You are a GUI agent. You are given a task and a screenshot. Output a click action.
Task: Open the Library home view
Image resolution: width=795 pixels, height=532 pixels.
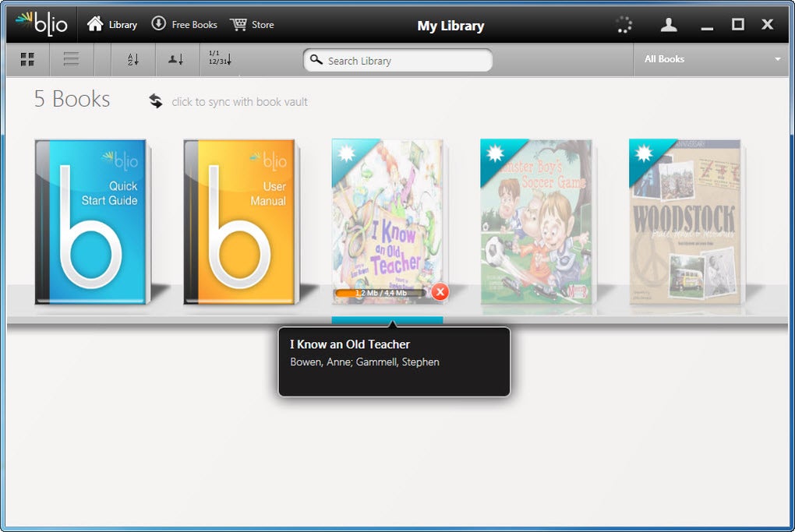click(112, 24)
